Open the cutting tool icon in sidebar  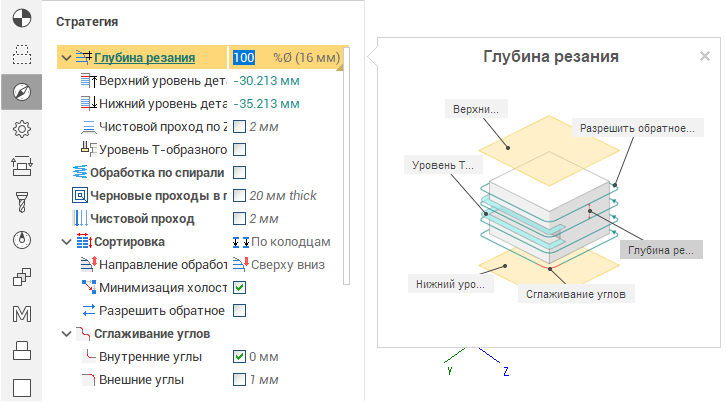pos(21,203)
